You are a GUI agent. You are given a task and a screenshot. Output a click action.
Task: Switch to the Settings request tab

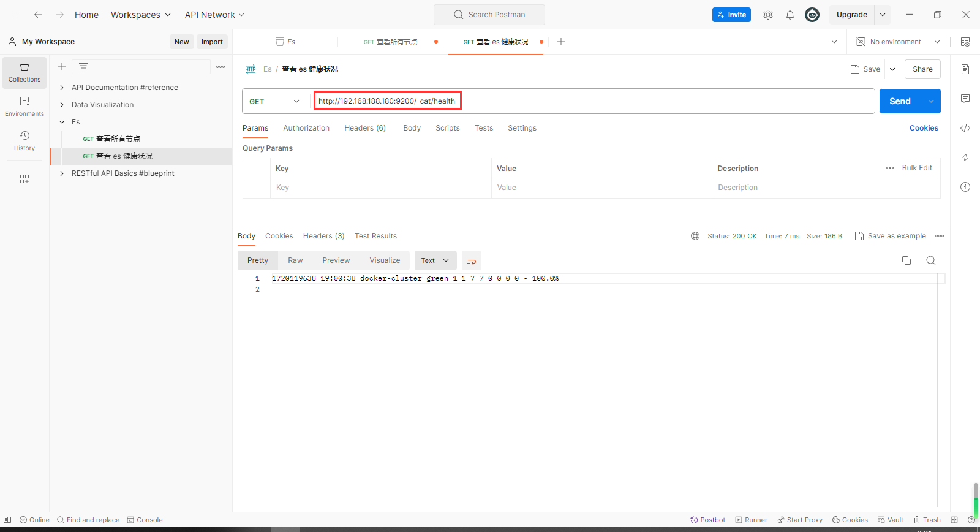(522, 128)
